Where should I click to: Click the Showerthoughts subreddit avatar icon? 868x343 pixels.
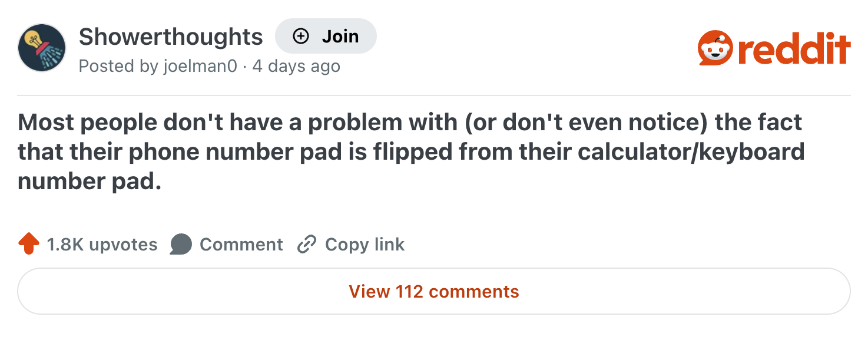pos(42,48)
